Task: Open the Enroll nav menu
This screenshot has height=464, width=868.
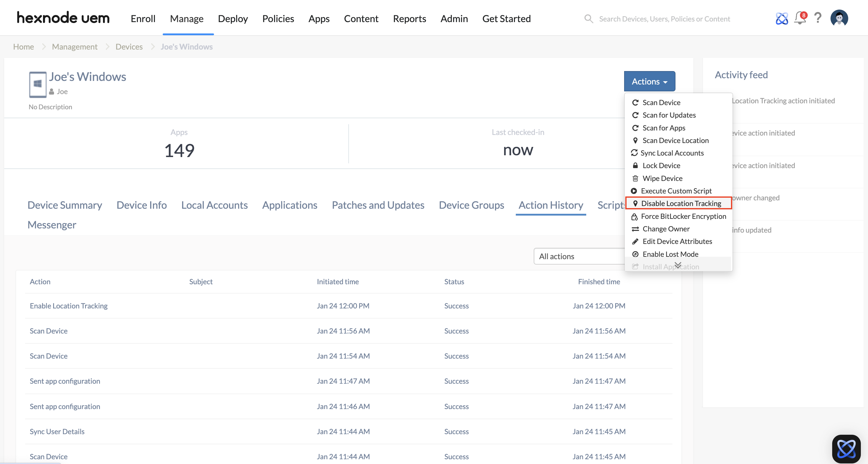Action: point(143,19)
